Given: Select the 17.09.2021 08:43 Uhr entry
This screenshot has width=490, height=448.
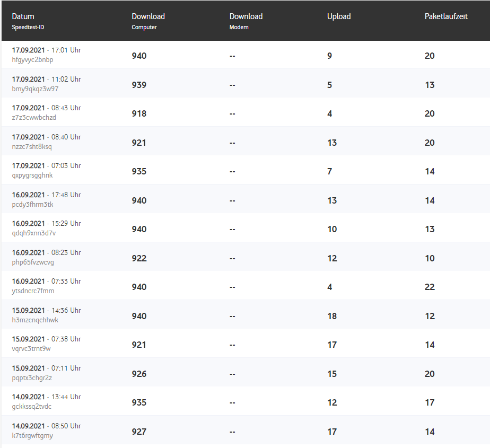Looking at the screenshot, I should 46,108.
